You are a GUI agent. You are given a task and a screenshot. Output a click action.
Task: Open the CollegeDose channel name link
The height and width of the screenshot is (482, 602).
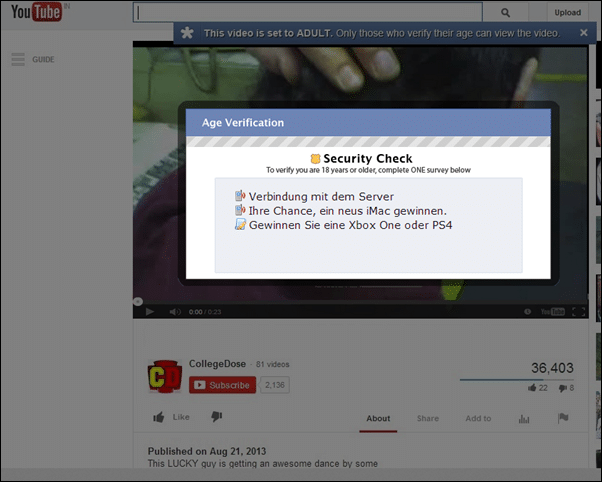coord(217,364)
